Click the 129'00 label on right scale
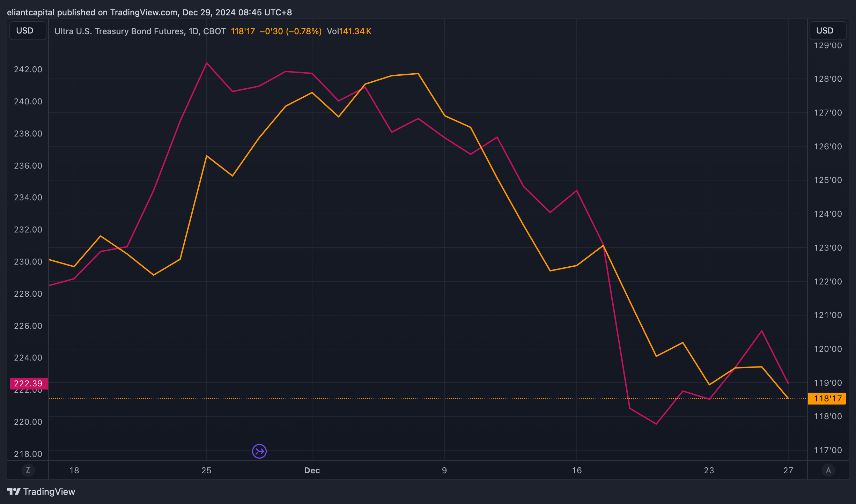The image size is (856, 504). [828, 45]
